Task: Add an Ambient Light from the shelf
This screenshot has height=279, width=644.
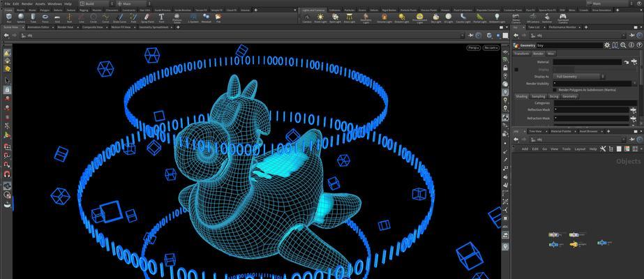Action: (x=497, y=17)
